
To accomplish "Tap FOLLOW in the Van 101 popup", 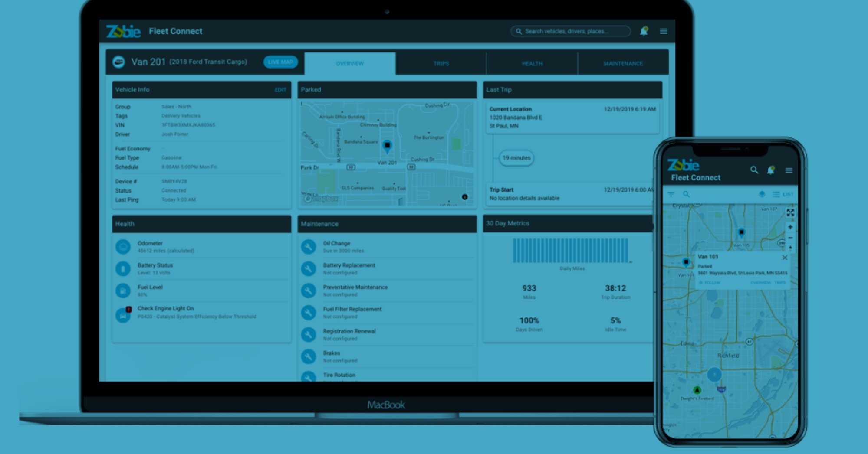I will pos(710,283).
